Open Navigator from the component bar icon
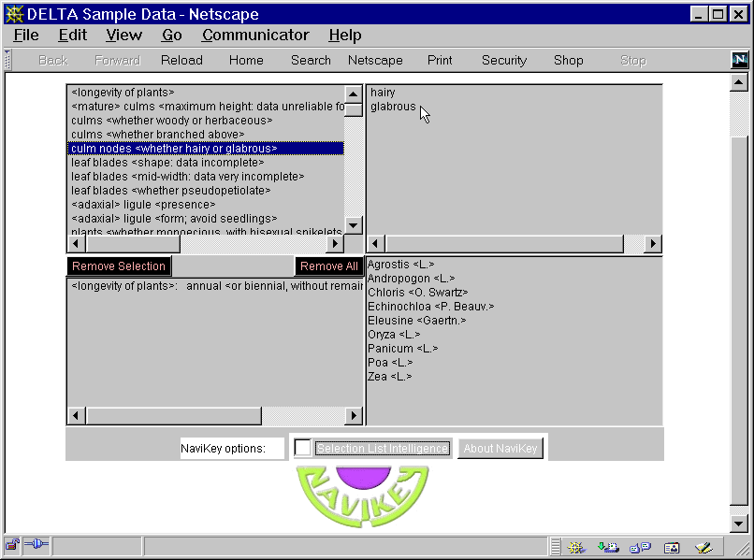This screenshot has width=754, height=560. click(575, 547)
